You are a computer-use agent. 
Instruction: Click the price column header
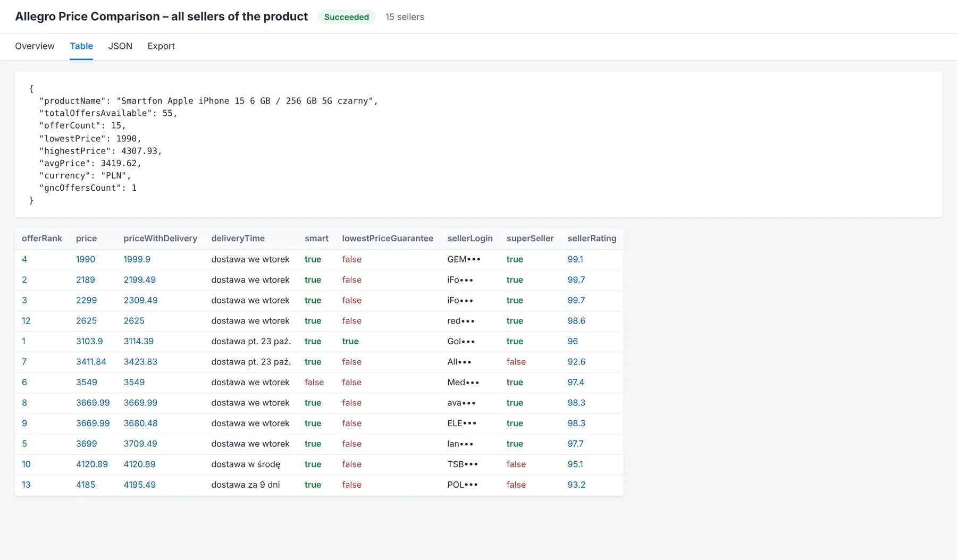pyautogui.click(x=86, y=239)
